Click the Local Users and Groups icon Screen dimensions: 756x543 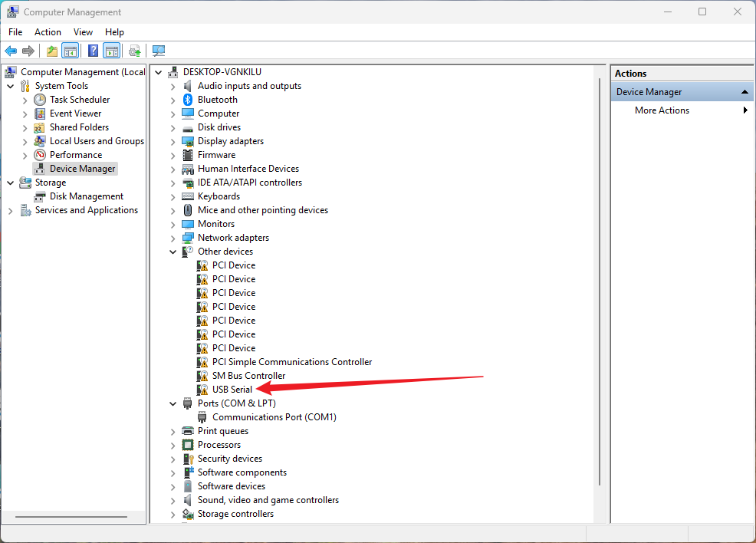[x=40, y=141]
